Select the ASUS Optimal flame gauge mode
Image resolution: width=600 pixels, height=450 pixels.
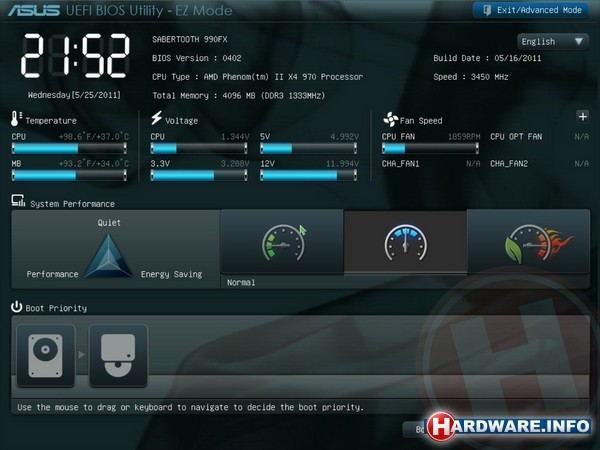[x=528, y=242]
